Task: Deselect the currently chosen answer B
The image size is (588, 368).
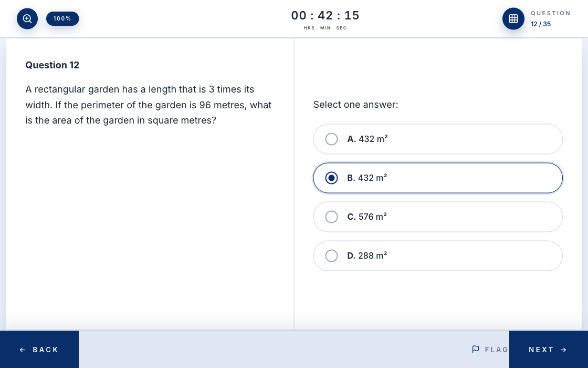Action: (331, 178)
